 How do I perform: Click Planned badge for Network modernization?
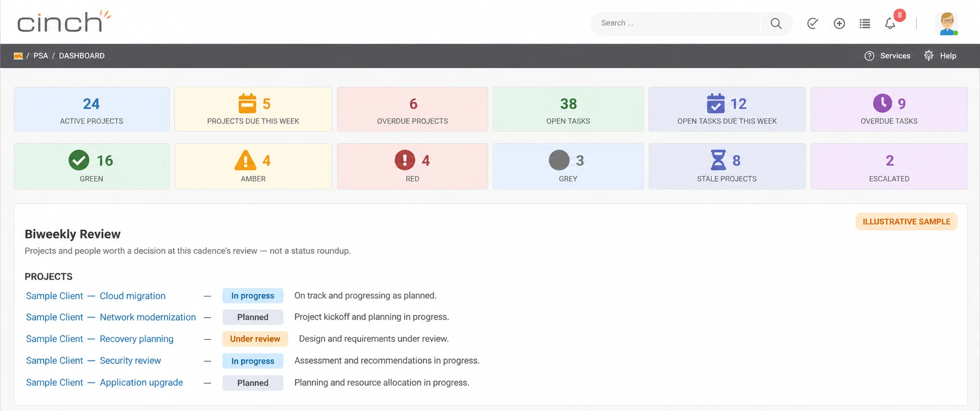pyautogui.click(x=253, y=317)
